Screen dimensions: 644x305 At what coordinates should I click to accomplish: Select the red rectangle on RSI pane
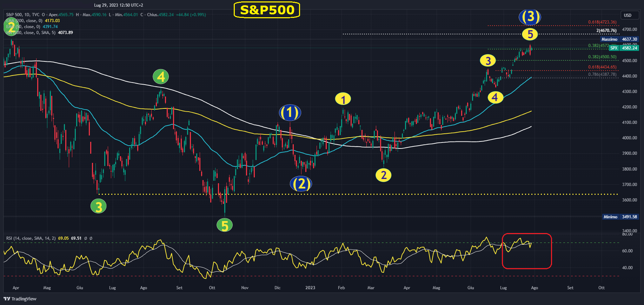click(x=527, y=251)
